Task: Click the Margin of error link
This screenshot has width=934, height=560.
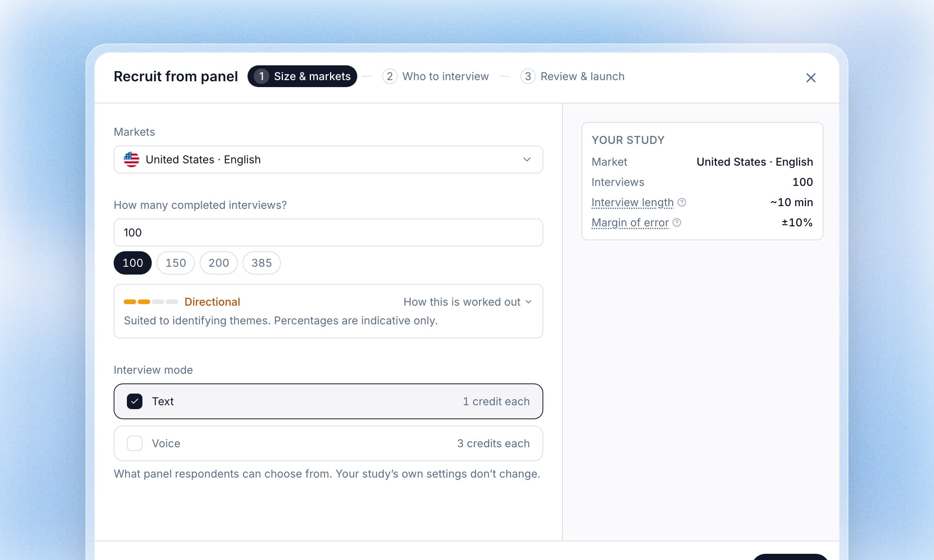Action: [630, 222]
